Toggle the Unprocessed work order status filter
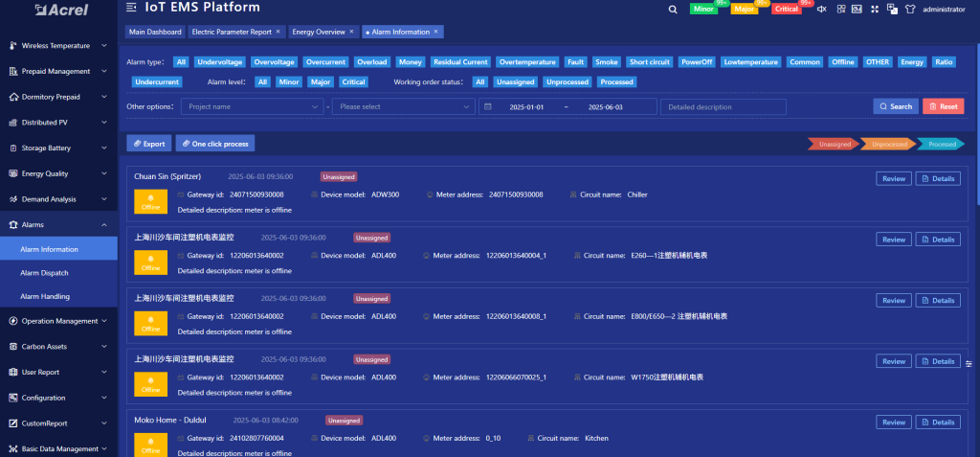980x457 pixels. [x=568, y=82]
